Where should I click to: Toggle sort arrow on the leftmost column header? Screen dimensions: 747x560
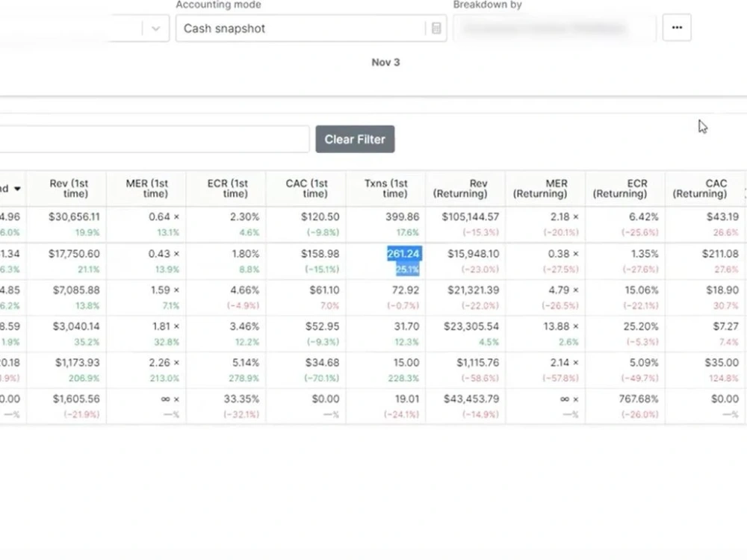pos(17,189)
